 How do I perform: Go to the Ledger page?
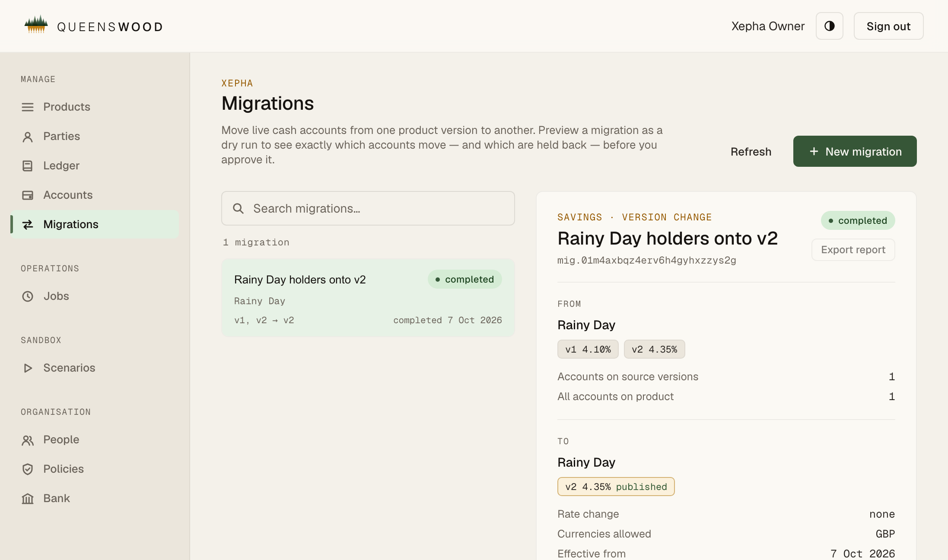click(x=94, y=165)
